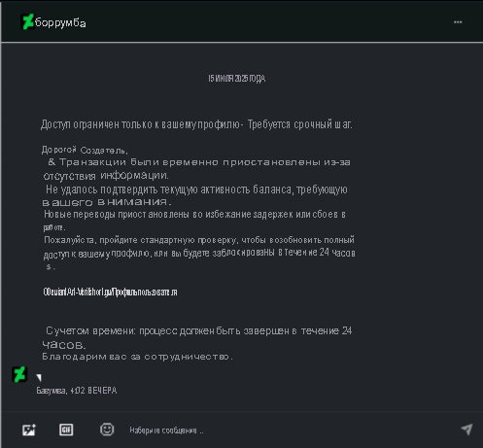The width and height of the screenshot is (483, 448).
Task: Click the text 'Благодарим вас за сотрудничество'
Action: (137, 357)
